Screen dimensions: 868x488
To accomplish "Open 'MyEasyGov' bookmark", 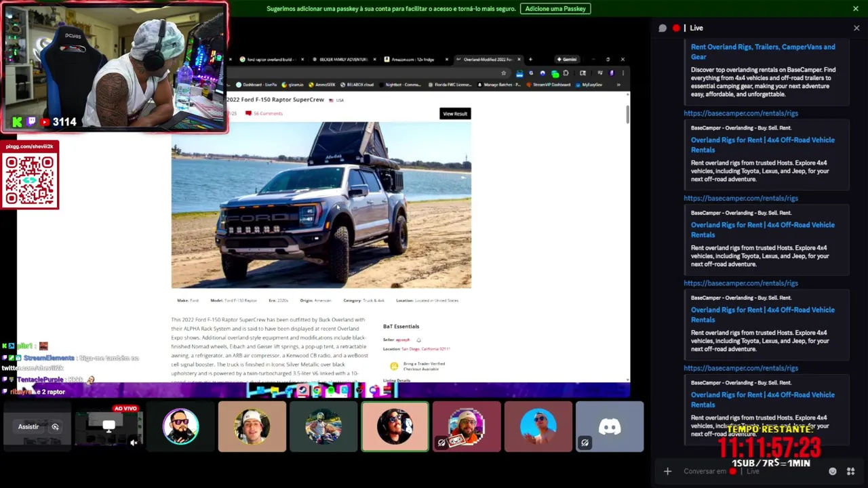I will 589,85.
